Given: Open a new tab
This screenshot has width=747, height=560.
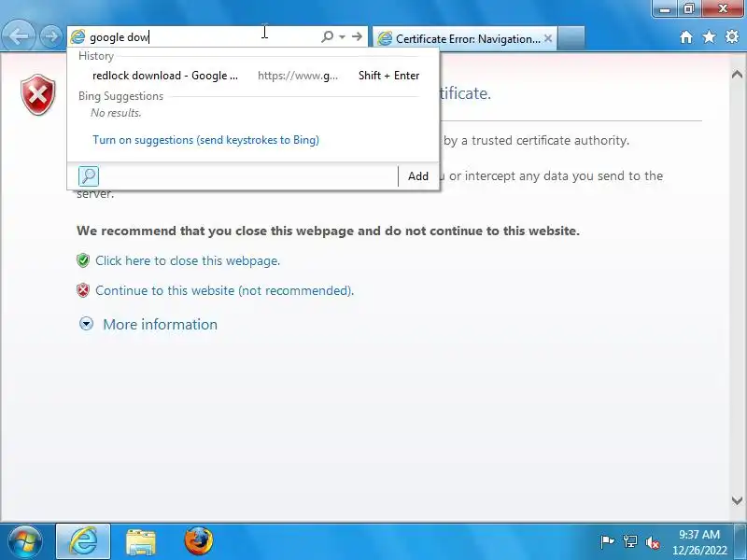Looking at the screenshot, I should pyautogui.click(x=571, y=38).
